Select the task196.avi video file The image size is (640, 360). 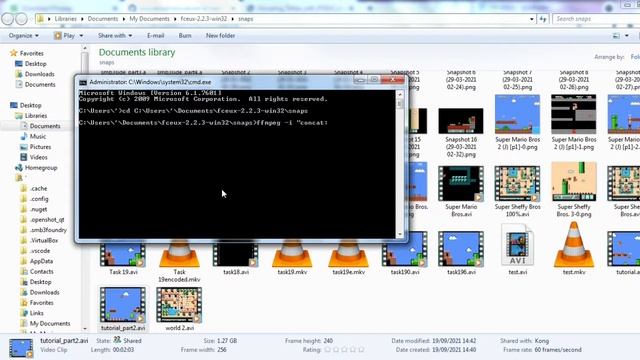(x=461, y=253)
